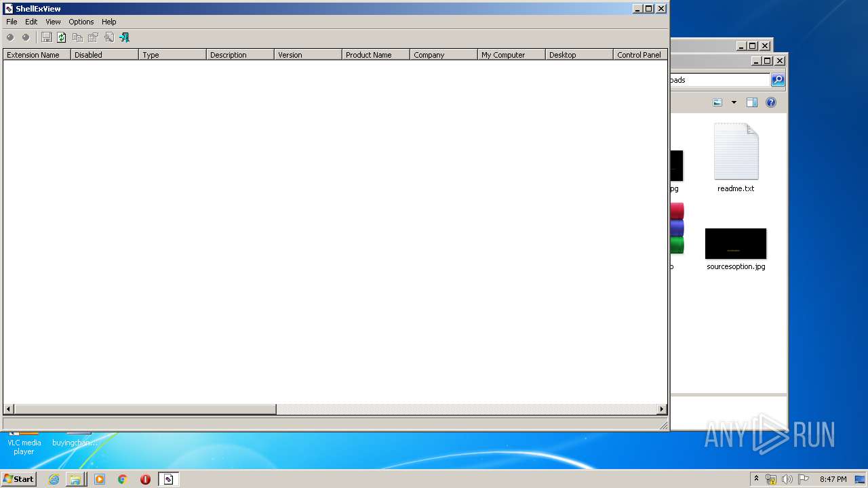Open Windows Media Player taskbar icon
Screen dimensions: 868x488
click(x=100, y=479)
